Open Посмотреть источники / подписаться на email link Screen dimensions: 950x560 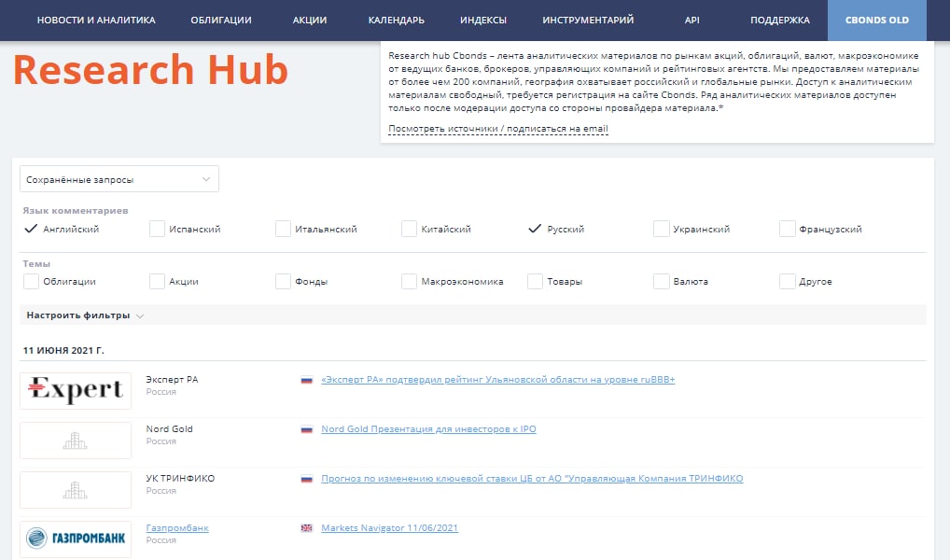point(498,129)
